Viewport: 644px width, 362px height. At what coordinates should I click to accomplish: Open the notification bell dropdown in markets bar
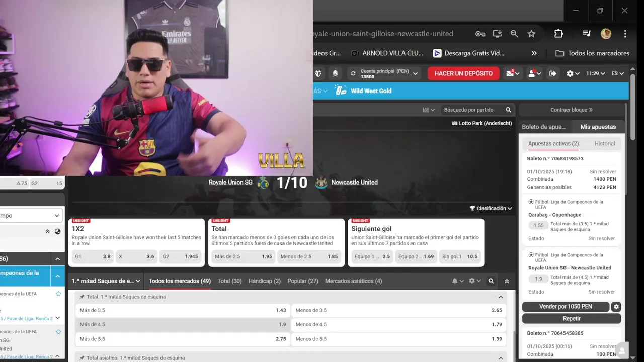click(458, 281)
